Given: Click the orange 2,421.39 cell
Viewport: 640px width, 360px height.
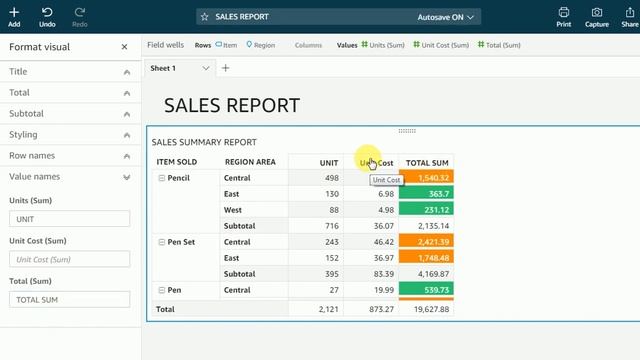Looking at the screenshot, I should pyautogui.click(x=426, y=242).
